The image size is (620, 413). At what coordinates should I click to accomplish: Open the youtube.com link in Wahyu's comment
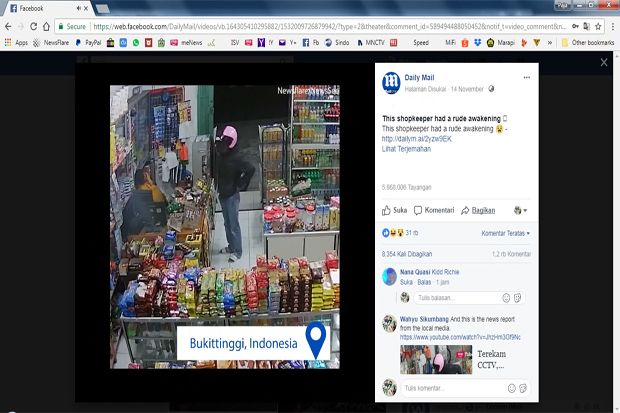tap(460, 337)
